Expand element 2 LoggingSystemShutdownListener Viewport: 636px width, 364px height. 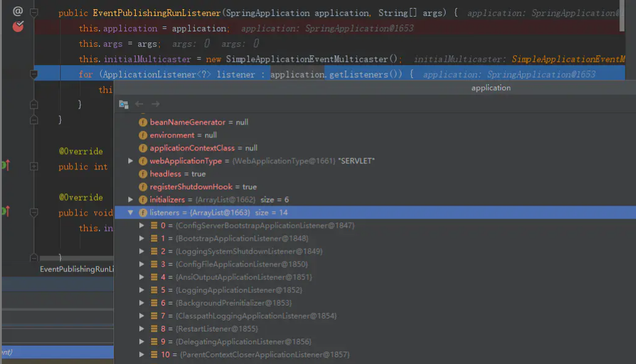tap(142, 251)
